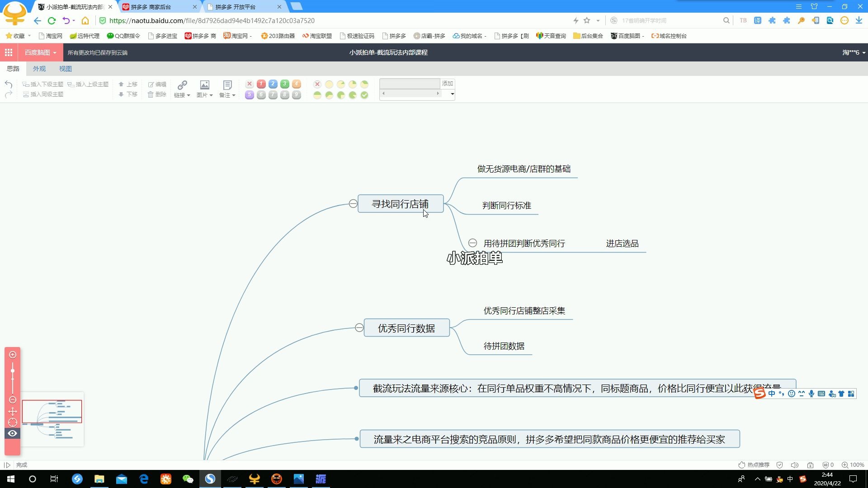Click the note (备注) icon

tap(227, 85)
